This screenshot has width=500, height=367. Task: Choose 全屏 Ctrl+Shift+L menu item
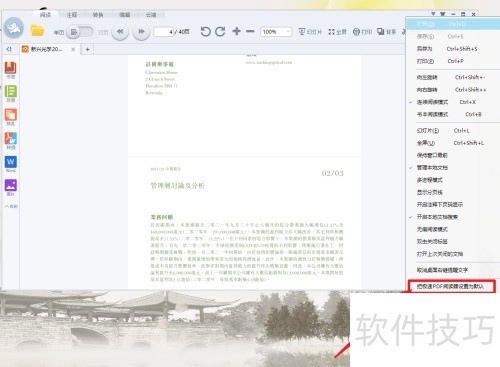[453, 143]
